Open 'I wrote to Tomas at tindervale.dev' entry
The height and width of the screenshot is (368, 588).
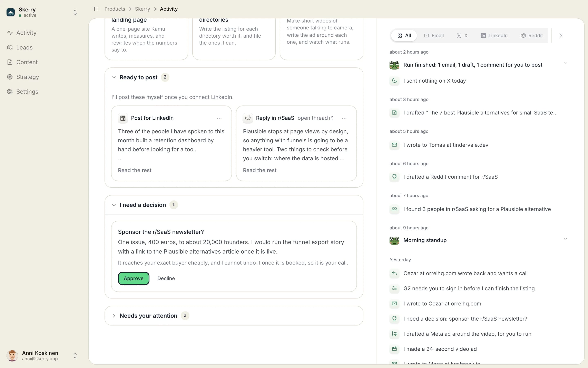click(x=446, y=145)
